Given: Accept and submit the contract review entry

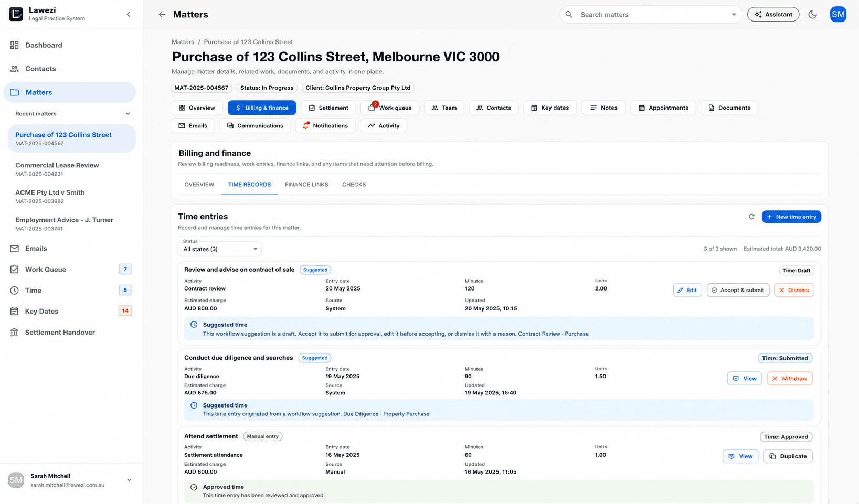Looking at the screenshot, I should click(738, 290).
